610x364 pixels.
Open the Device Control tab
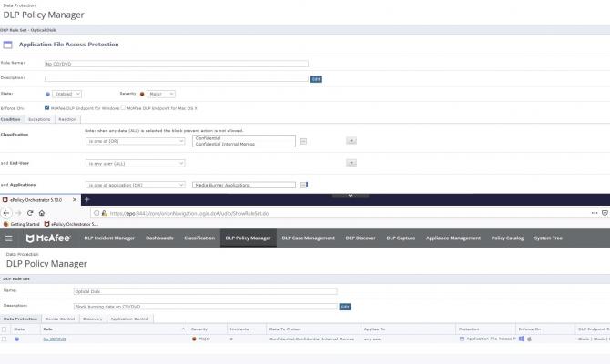coord(60,318)
